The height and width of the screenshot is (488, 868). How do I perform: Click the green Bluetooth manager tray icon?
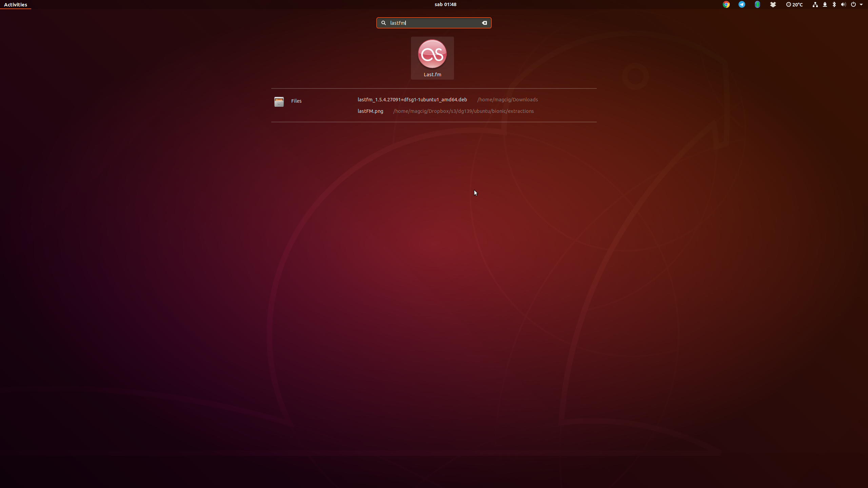tap(757, 4)
